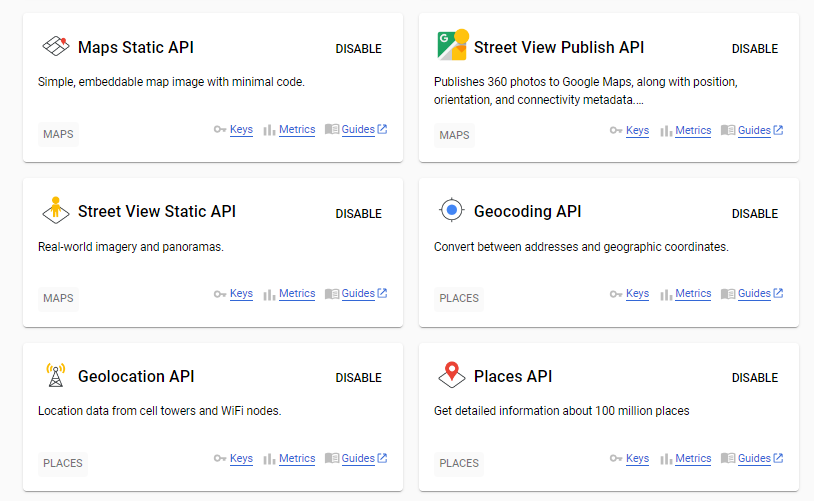Click the Geolocation API cell tower icon
This screenshot has width=814, height=501.
pyautogui.click(x=56, y=376)
